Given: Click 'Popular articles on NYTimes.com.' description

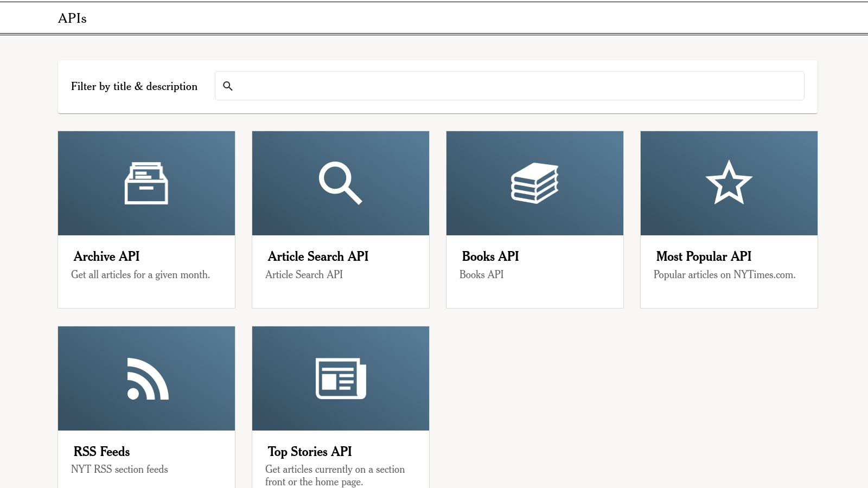Looking at the screenshot, I should [724, 274].
